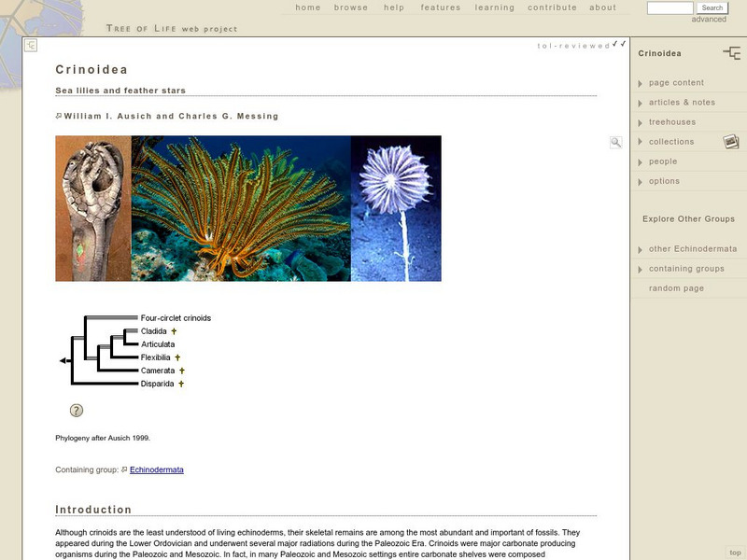Click the Introduction heading
Screen dimensions: 747x560
coord(93,510)
